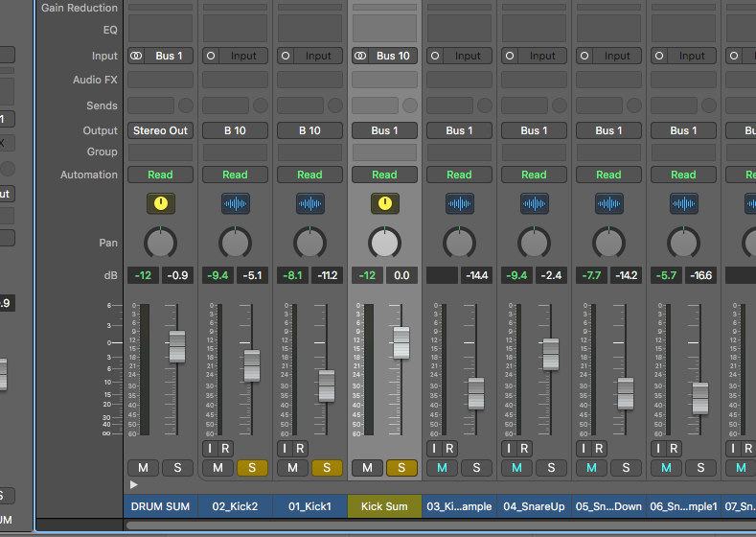Toggle mono format icon on 01_Kick1 input
Screen dimensions: 756x537
(286, 56)
